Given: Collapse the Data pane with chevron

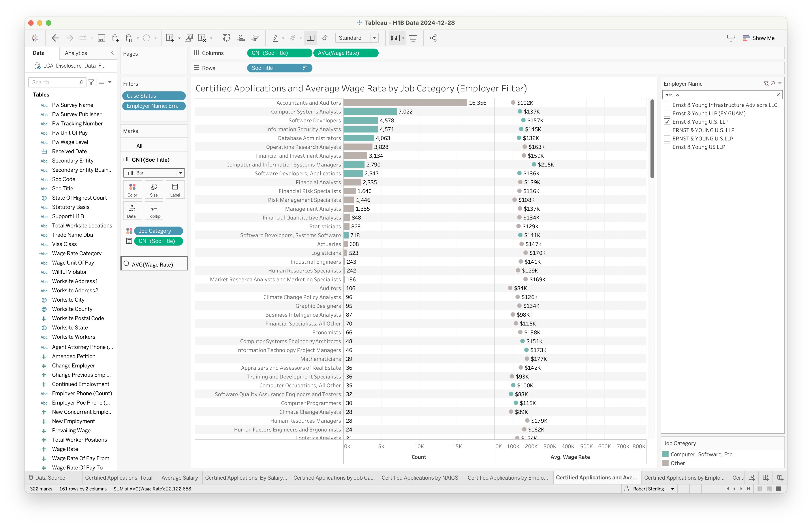Looking at the screenshot, I should 112,53.
